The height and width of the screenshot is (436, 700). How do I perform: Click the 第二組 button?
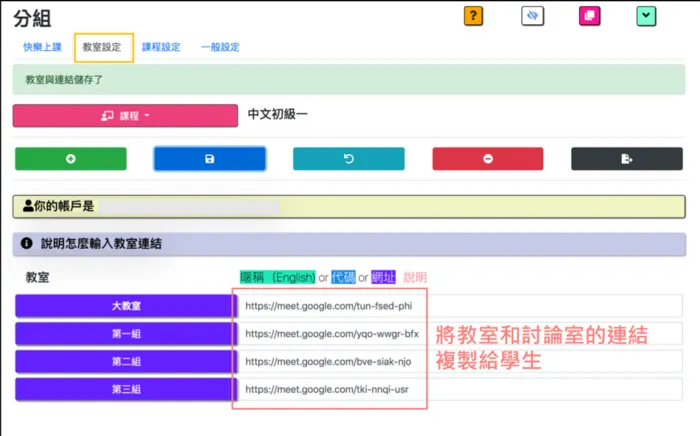click(126, 361)
